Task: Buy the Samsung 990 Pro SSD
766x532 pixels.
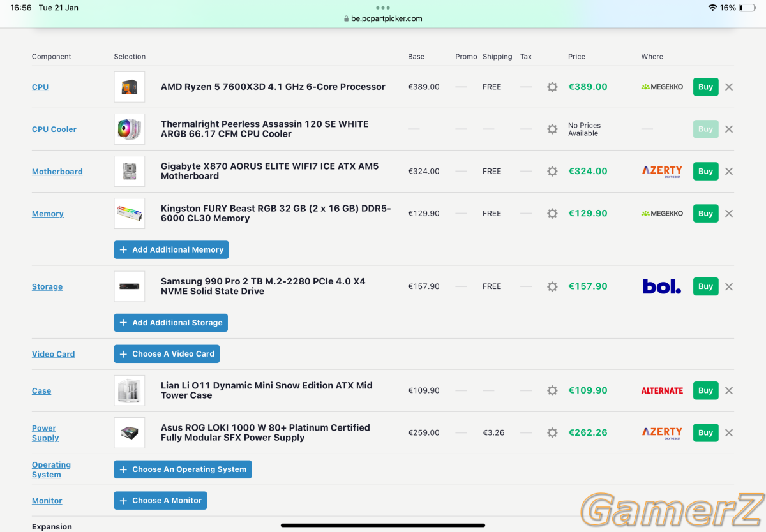Action: coord(705,286)
